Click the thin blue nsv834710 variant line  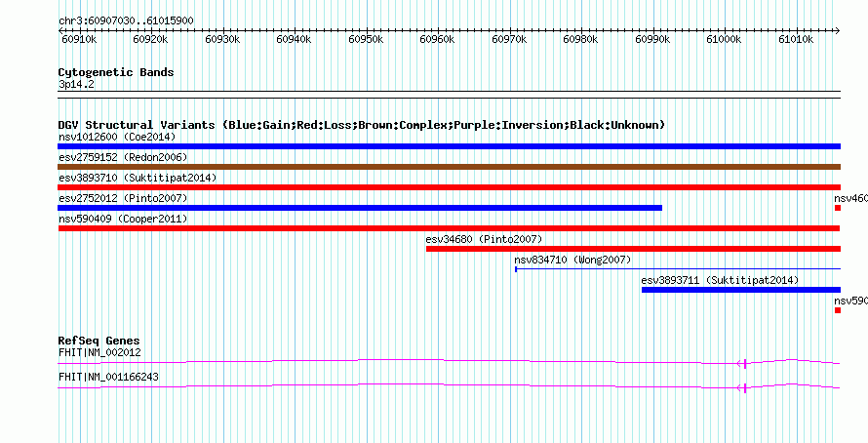(678, 269)
